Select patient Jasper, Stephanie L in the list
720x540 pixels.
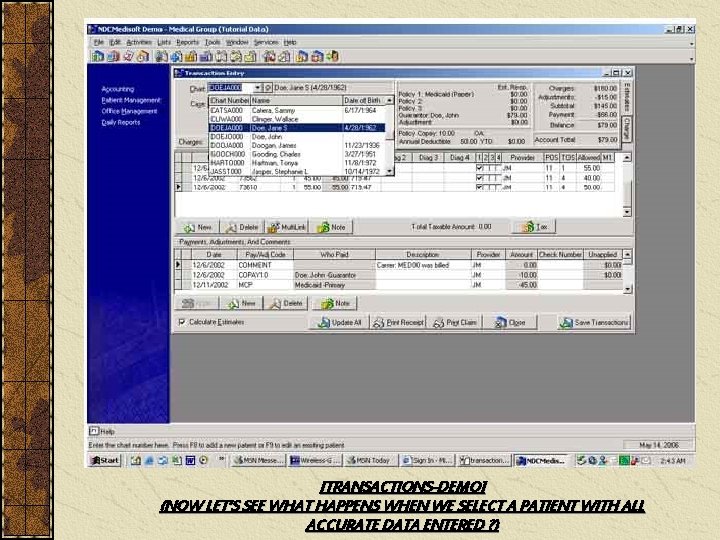coord(297,171)
